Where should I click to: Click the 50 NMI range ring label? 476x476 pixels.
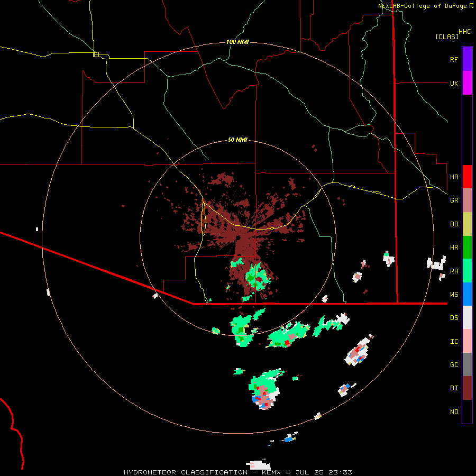(x=237, y=140)
